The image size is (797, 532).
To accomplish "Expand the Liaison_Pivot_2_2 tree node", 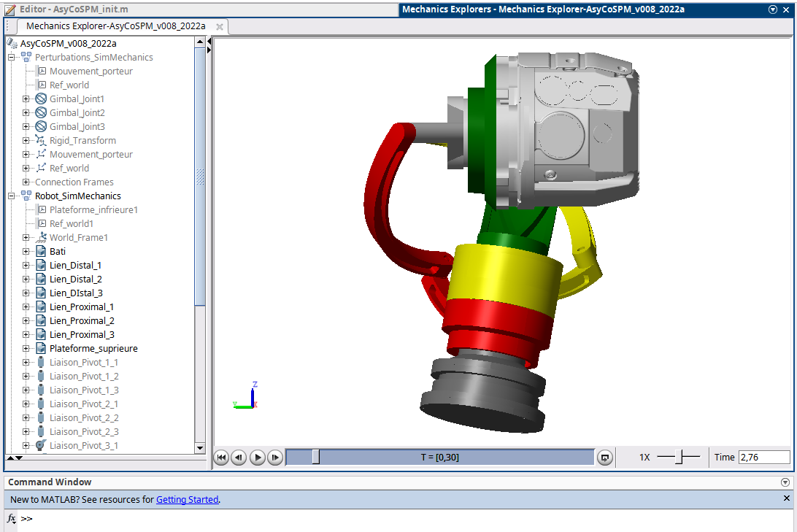I will 26,417.
